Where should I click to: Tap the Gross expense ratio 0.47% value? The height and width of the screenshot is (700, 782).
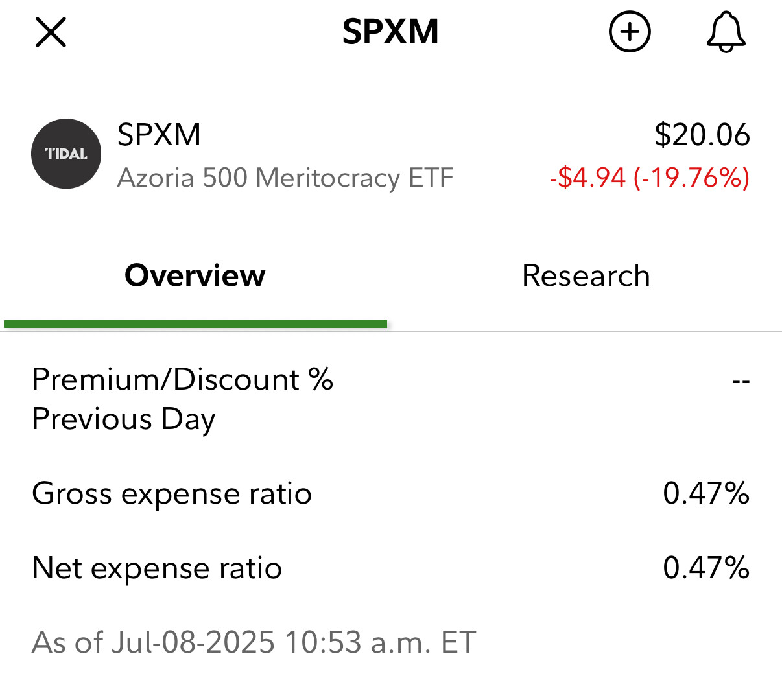(706, 493)
